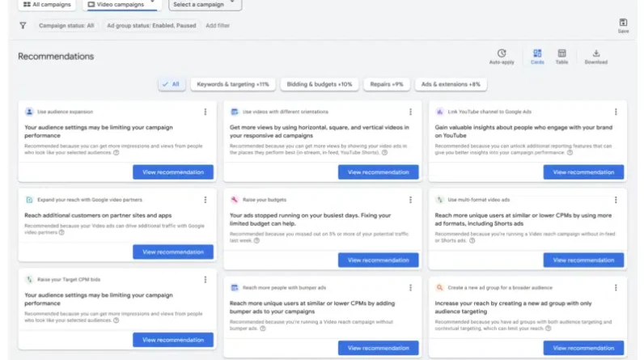Viewport: 644px width, 360px height.
Task: Select the All recommendations chip
Action: 172,84
